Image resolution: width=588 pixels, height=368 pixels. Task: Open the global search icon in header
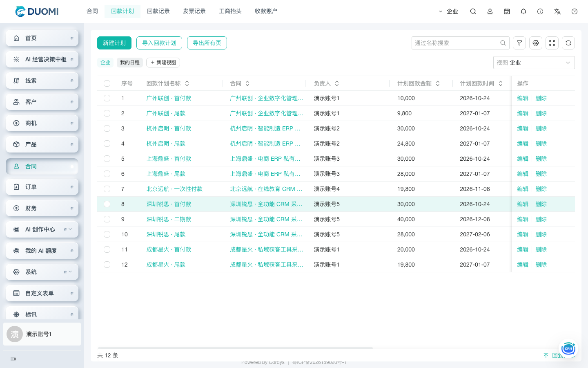(473, 11)
